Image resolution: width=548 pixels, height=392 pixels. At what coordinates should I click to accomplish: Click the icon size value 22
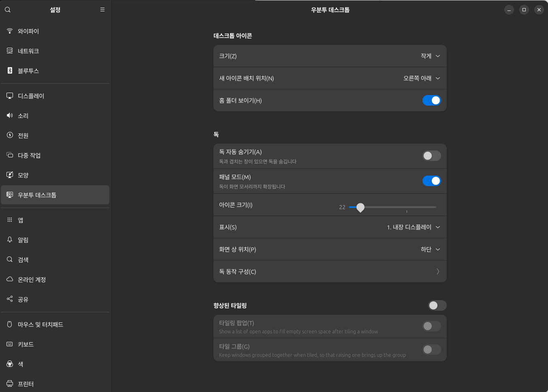click(342, 207)
